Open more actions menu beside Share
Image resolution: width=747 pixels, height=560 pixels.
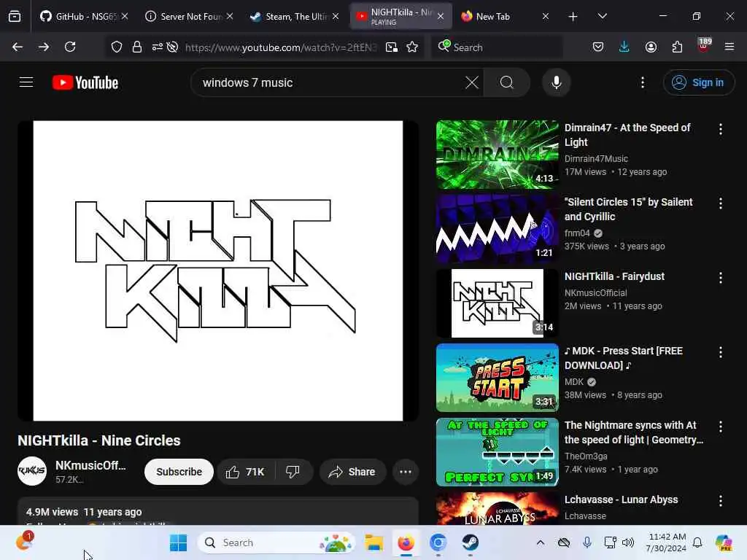[x=406, y=472]
